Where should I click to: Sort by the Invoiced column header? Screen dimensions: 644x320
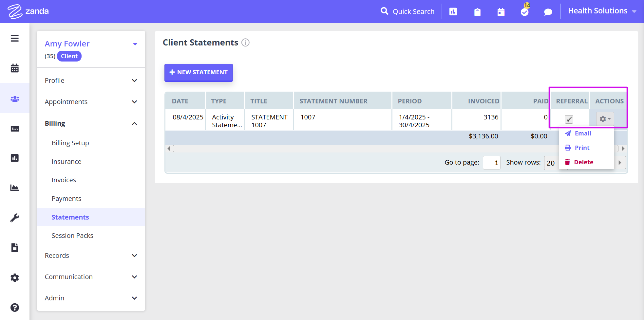[477, 101]
